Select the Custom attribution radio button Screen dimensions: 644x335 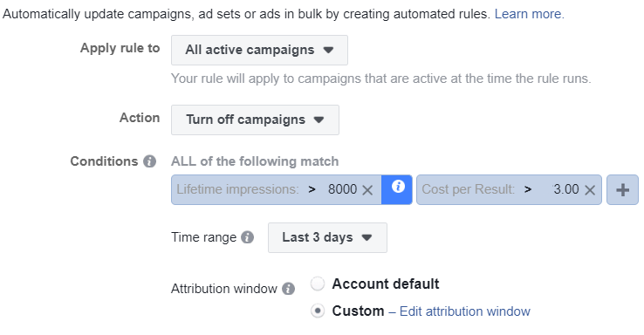[318, 311]
